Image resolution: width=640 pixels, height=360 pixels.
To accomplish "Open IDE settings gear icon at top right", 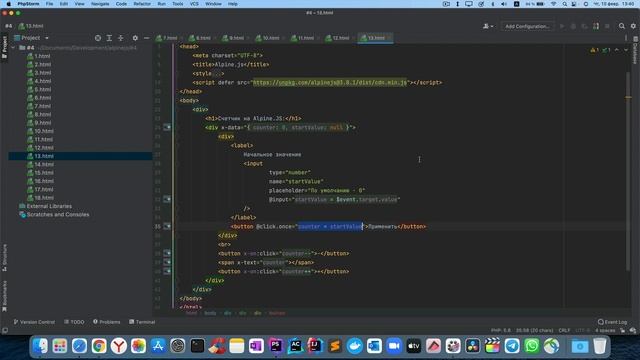I will [x=633, y=26].
